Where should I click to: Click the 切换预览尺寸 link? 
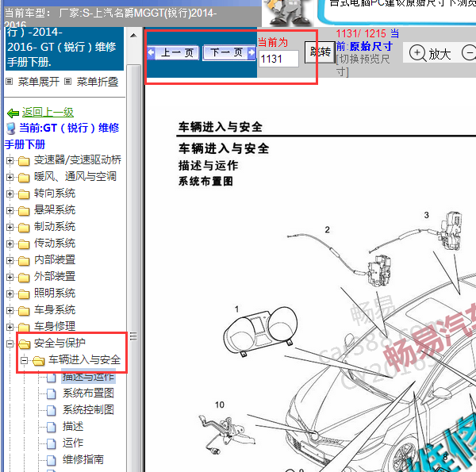363,65
